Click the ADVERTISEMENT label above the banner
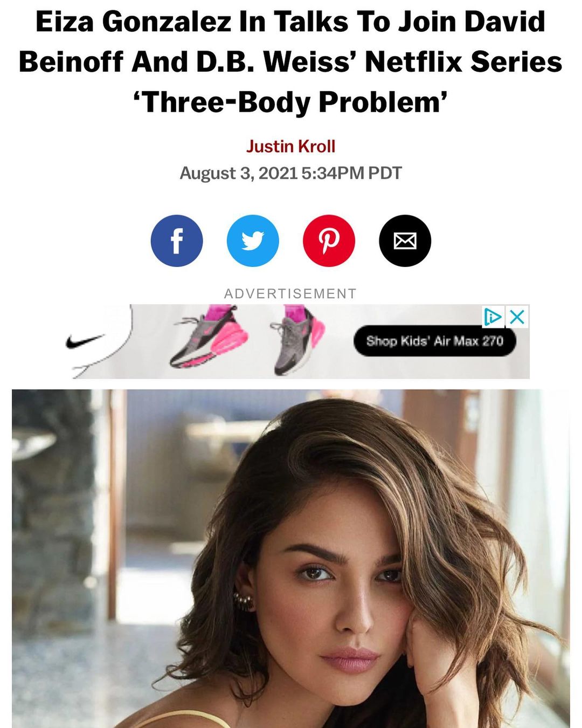This screenshot has width=582, height=728. click(x=291, y=293)
